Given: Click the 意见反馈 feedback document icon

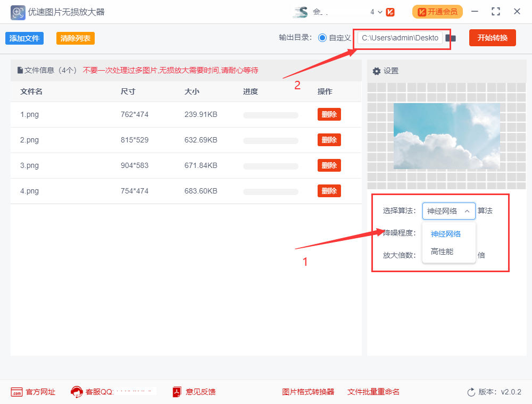Looking at the screenshot, I should pos(176,392).
